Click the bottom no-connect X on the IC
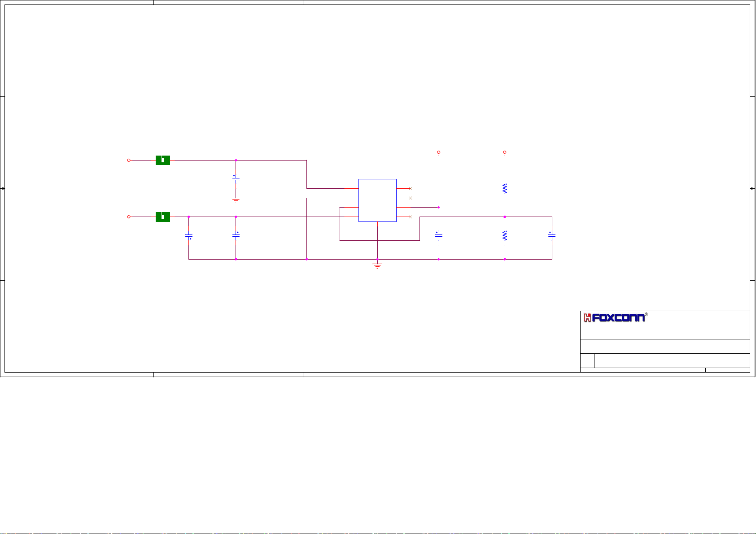This screenshot has width=756, height=534. pos(410,217)
